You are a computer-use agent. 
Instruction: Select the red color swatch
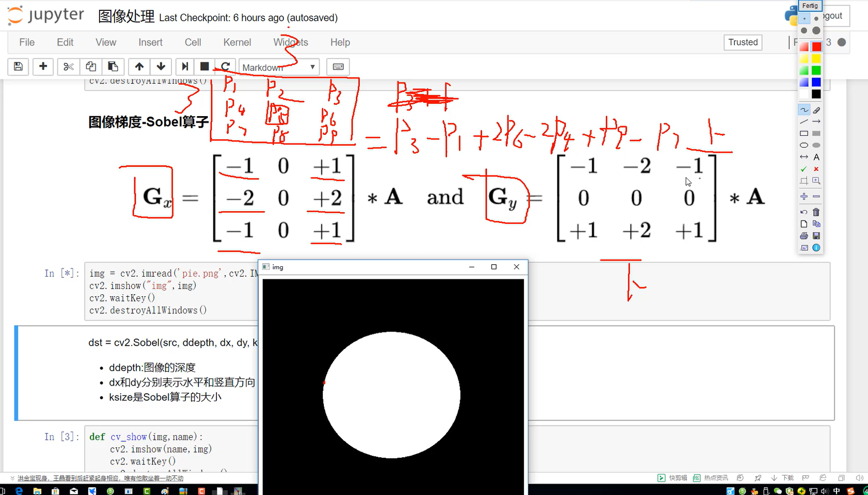[816, 46]
